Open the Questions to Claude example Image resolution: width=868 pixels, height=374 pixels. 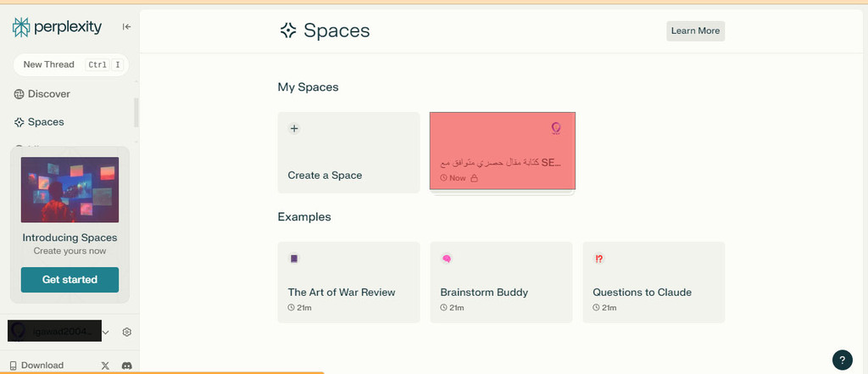[654, 282]
